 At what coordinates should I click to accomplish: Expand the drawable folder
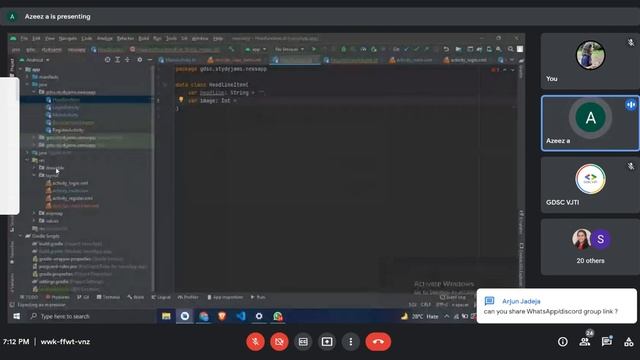34,168
